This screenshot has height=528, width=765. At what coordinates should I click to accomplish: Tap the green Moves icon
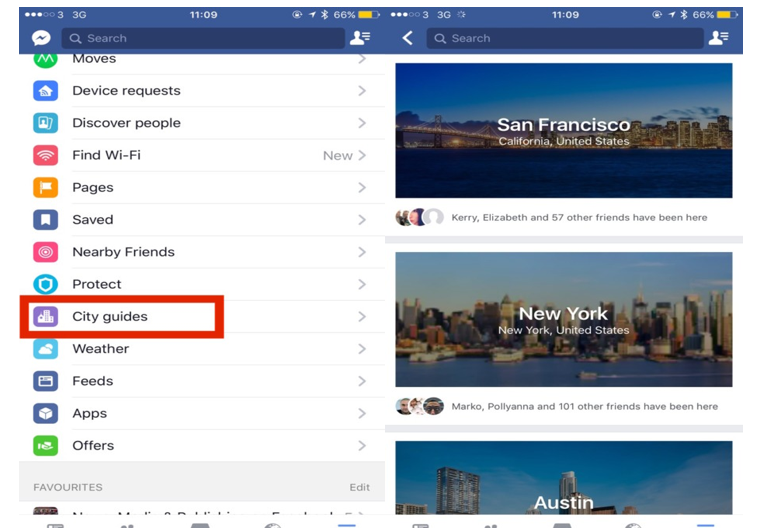[45, 61]
